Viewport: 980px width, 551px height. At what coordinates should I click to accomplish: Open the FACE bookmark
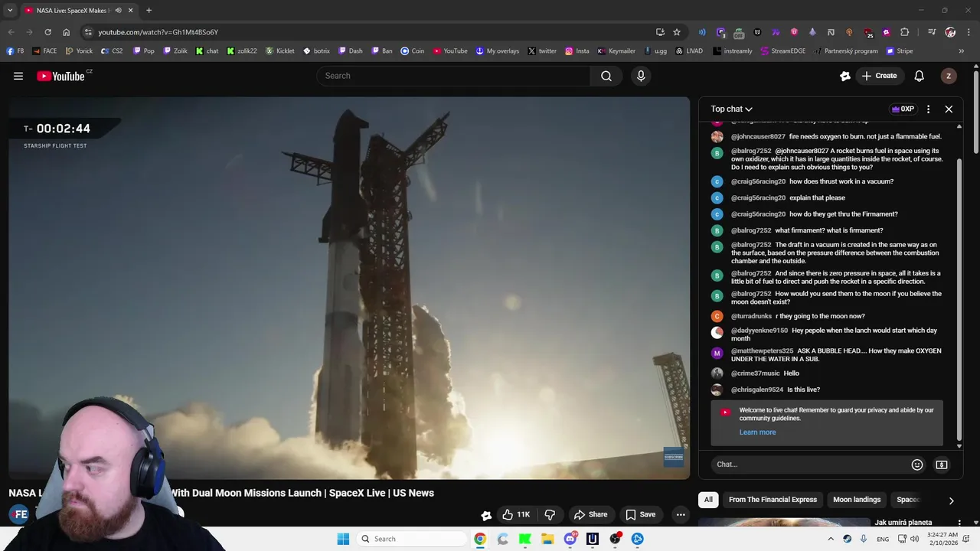click(44, 51)
